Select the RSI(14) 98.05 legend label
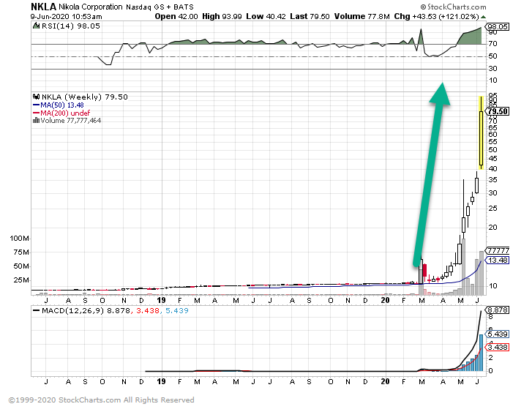Screen dimensions: 532x412 [70, 26]
